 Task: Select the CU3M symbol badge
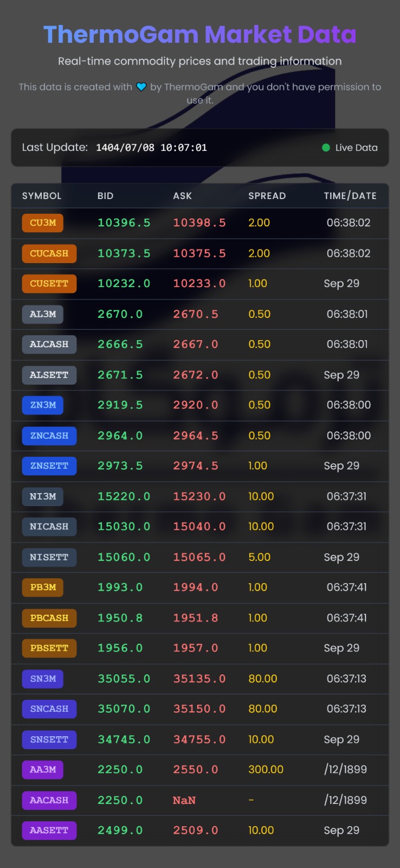tap(43, 223)
